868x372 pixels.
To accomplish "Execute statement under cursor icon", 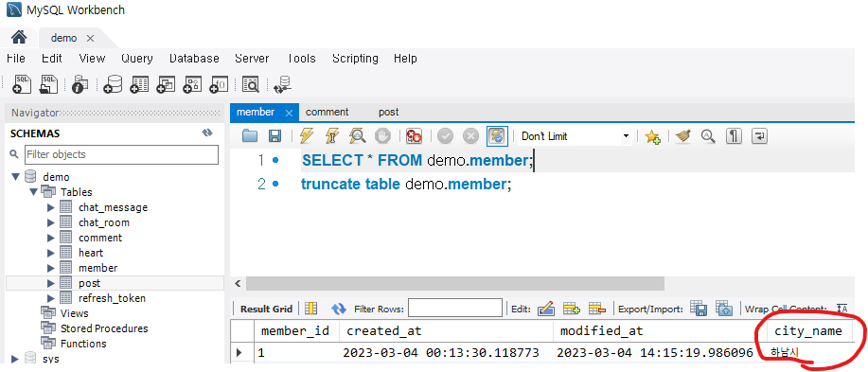I will pos(332,135).
